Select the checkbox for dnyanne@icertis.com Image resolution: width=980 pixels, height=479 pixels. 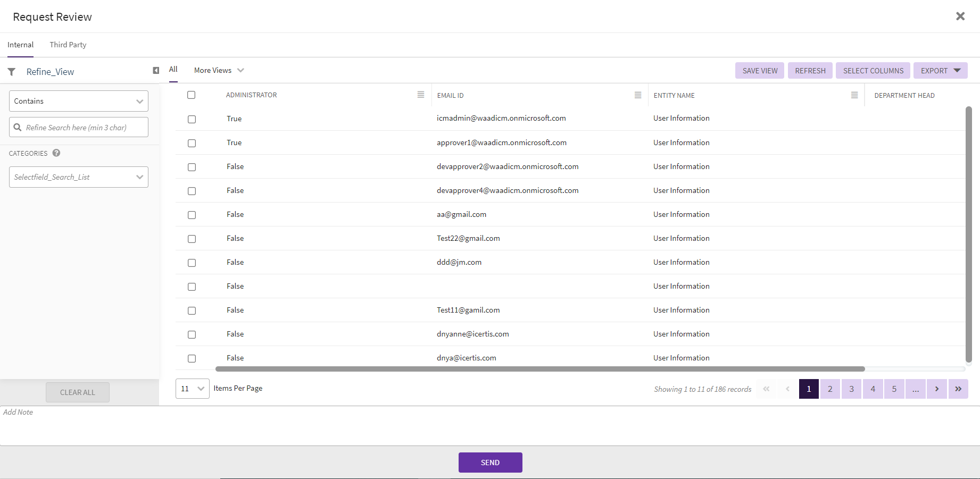tap(192, 334)
